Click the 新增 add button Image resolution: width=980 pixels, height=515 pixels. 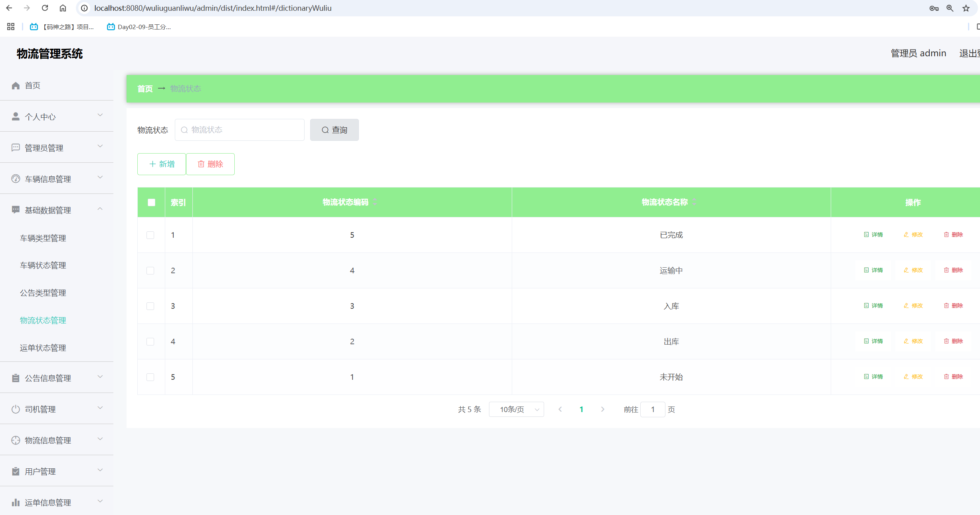pos(162,164)
